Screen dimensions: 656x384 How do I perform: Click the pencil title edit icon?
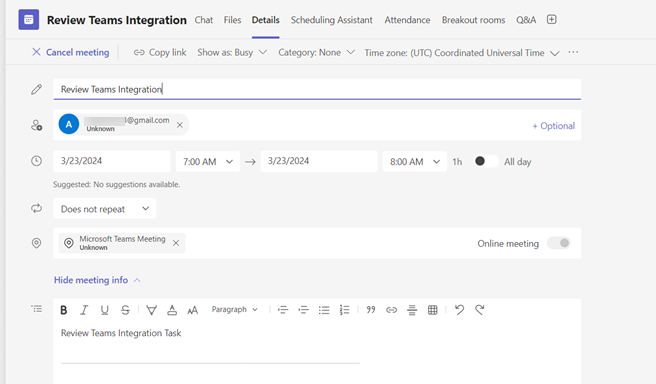click(x=36, y=89)
